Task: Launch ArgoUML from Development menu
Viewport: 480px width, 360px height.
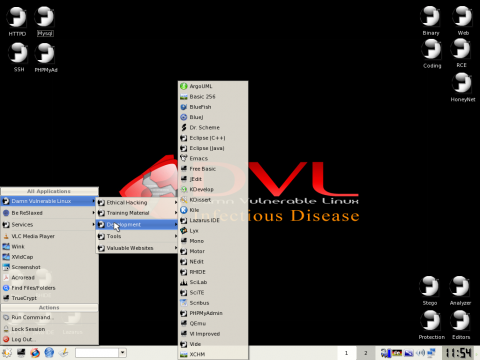Action: tap(213, 86)
